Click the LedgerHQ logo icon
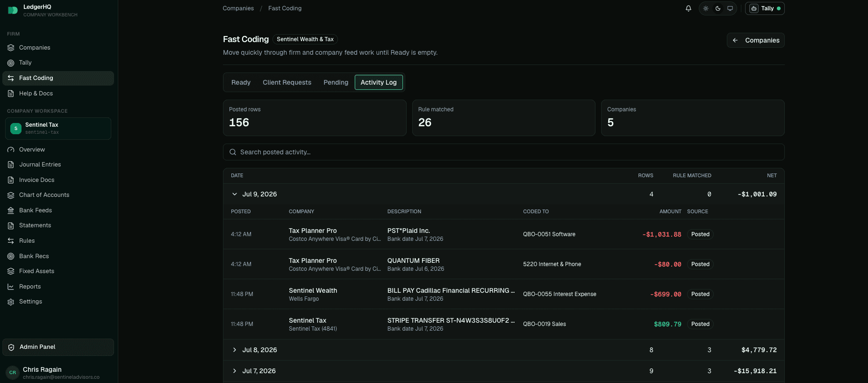868x383 pixels. [13, 10]
